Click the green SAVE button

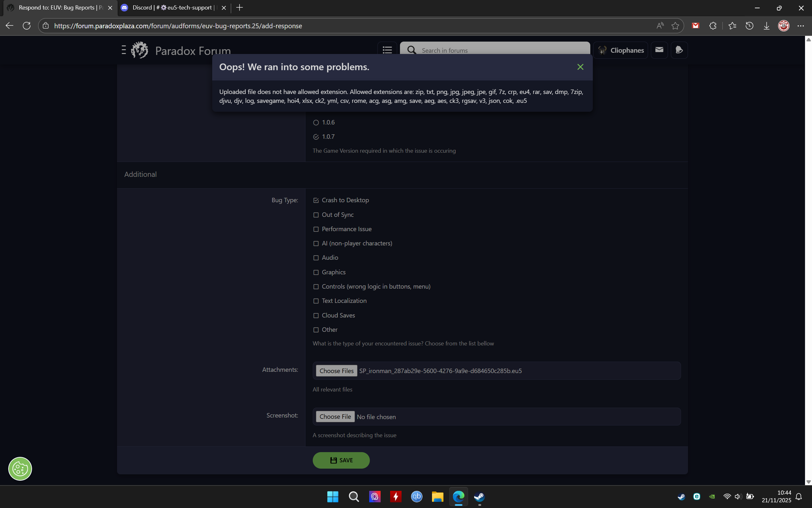[341, 460]
